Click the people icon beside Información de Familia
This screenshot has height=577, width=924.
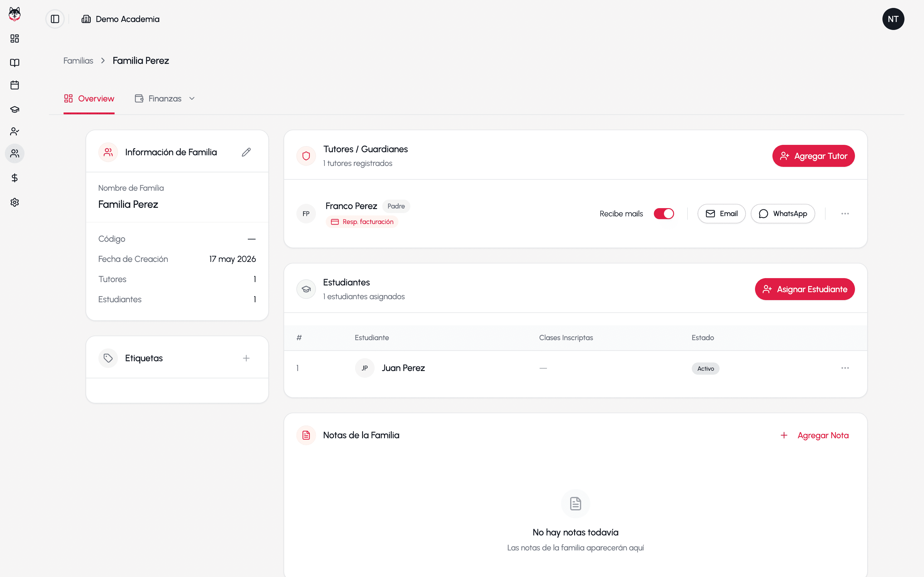[x=108, y=152]
